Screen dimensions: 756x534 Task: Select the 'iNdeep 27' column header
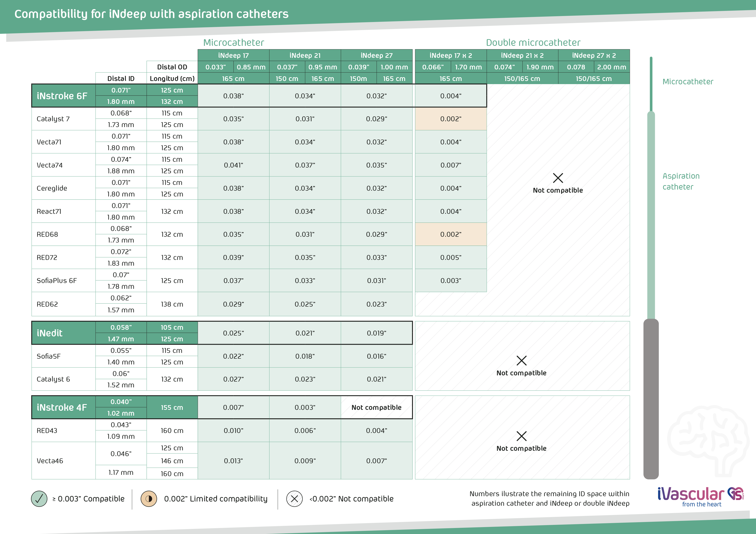(377, 55)
